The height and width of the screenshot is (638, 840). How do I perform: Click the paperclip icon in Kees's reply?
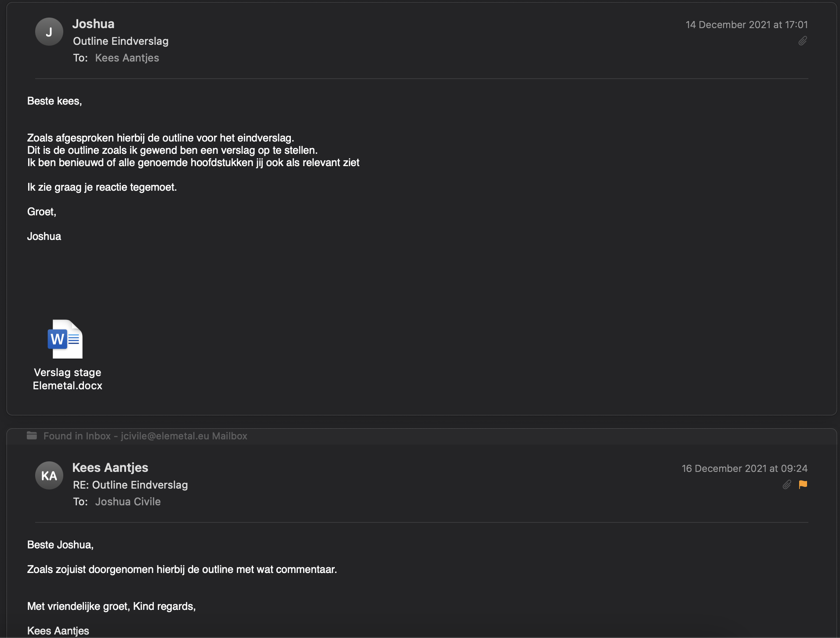pyautogui.click(x=787, y=484)
